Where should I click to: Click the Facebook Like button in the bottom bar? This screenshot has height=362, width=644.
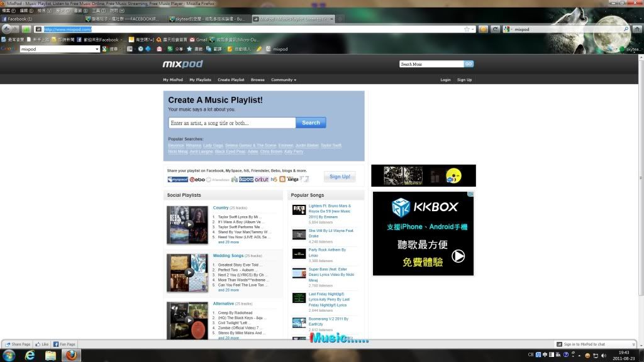pos(42,344)
